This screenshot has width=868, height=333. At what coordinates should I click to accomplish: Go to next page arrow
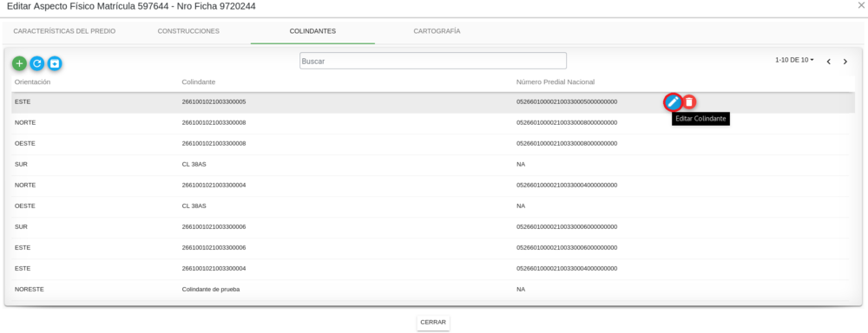[x=845, y=62]
